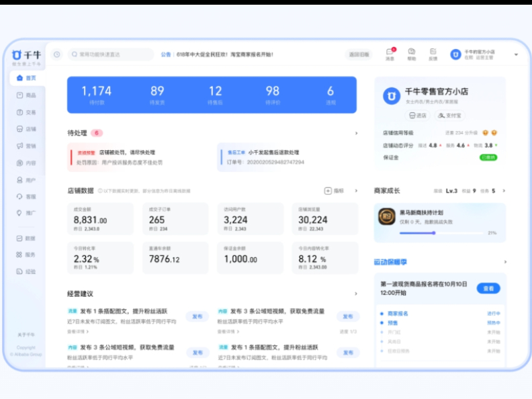Open 营销 in the sidebar
This screenshot has height=399, width=532.
point(26,146)
